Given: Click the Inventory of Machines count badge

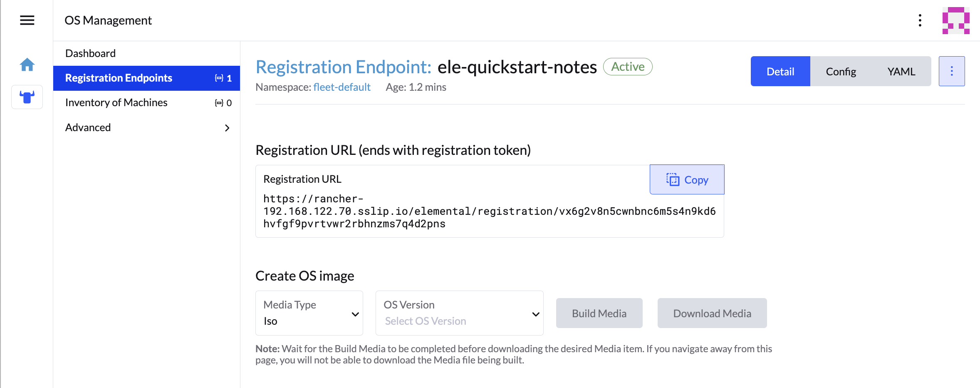Looking at the screenshot, I should (x=223, y=103).
